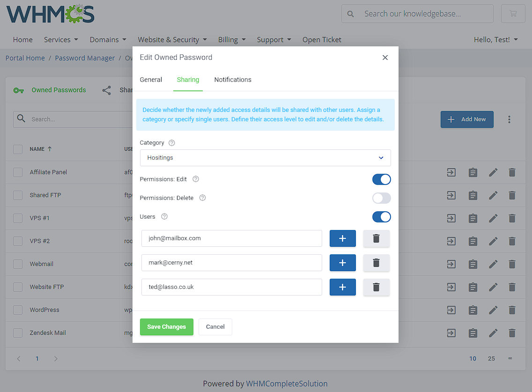
Task: Click the login icon in Webmail row
Action: coord(451,264)
